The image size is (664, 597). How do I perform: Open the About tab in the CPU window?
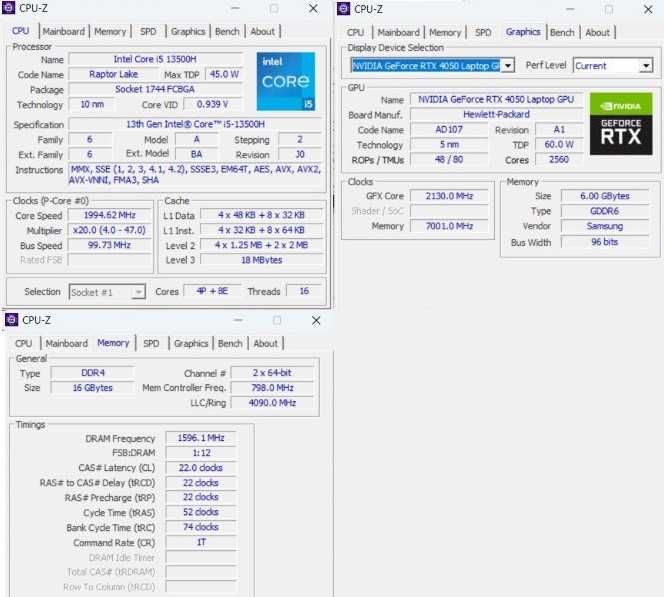[x=263, y=31]
